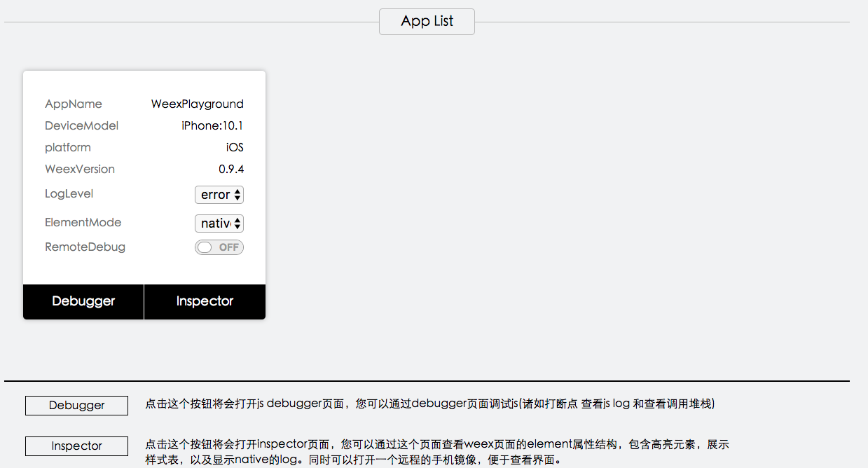Click the AppName row label
The width and height of the screenshot is (868, 468).
[73, 104]
